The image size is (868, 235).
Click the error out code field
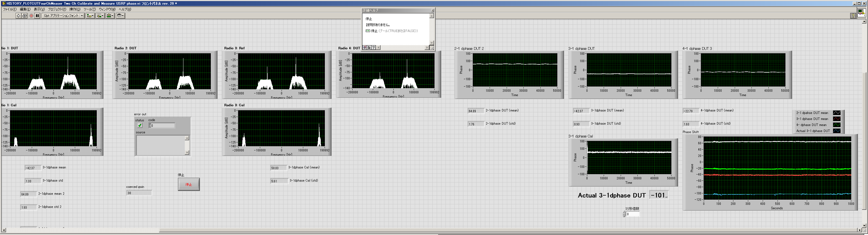[162, 126]
